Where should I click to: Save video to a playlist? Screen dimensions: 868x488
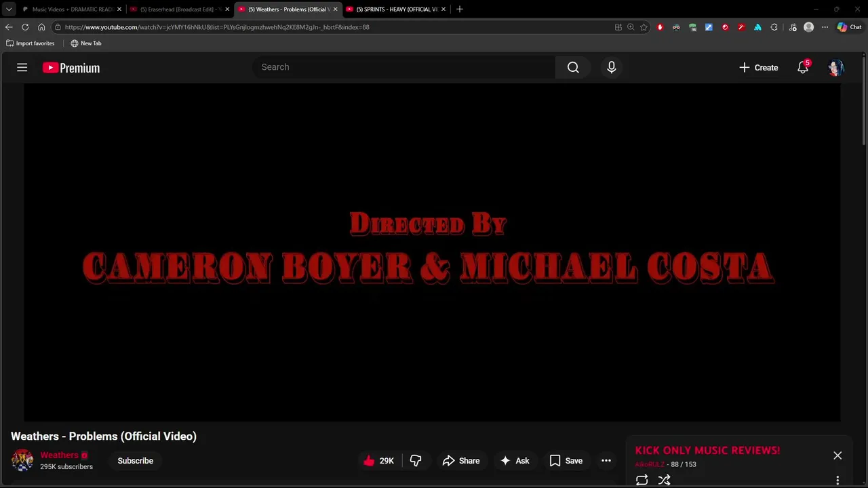tap(566, 461)
